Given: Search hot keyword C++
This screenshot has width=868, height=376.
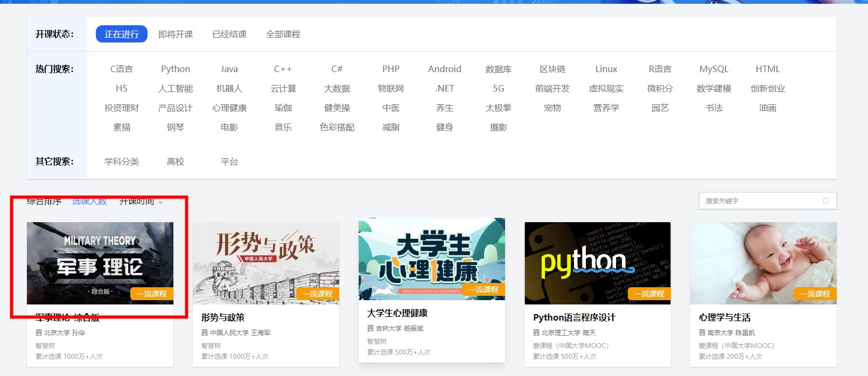Looking at the screenshot, I should (x=283, y=69).
